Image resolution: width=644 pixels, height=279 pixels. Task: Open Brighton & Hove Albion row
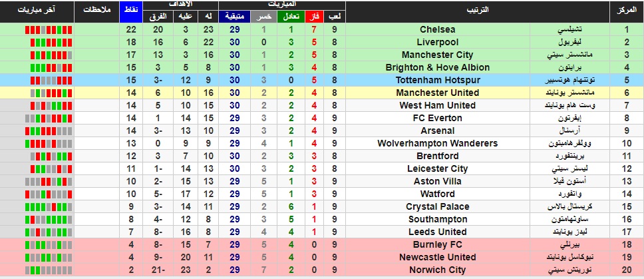[x=437, y=68]
